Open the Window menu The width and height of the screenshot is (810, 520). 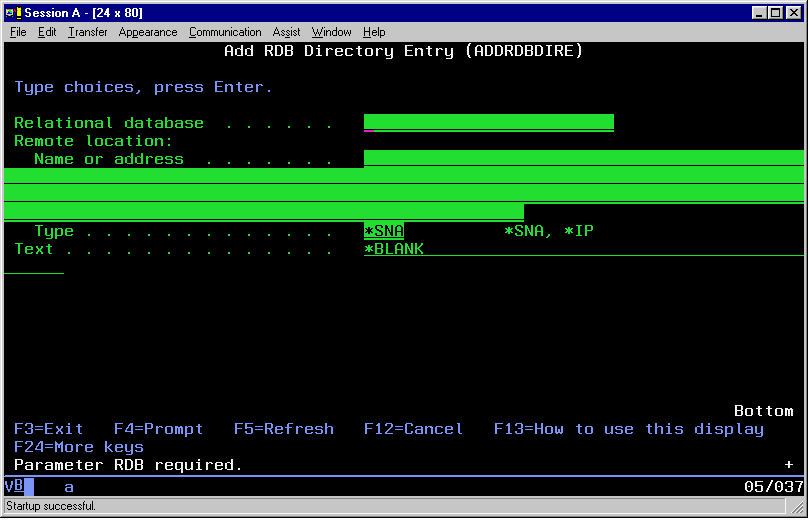(x=331, y=32)
